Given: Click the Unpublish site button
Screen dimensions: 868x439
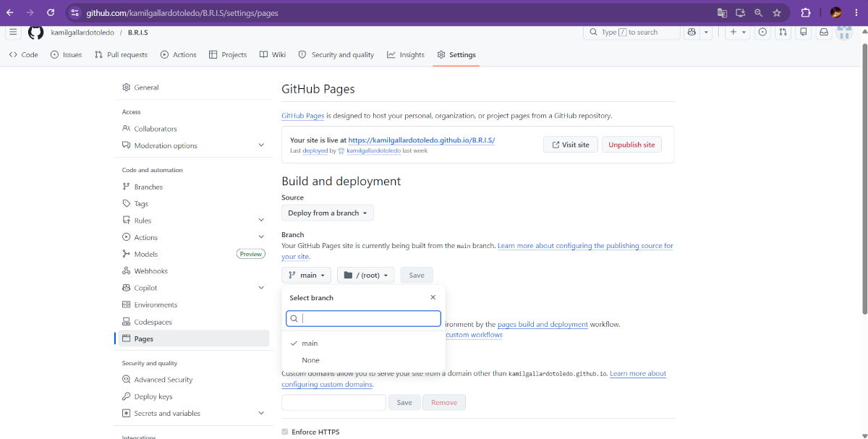Looking at the screenshot, I should 631,145.
